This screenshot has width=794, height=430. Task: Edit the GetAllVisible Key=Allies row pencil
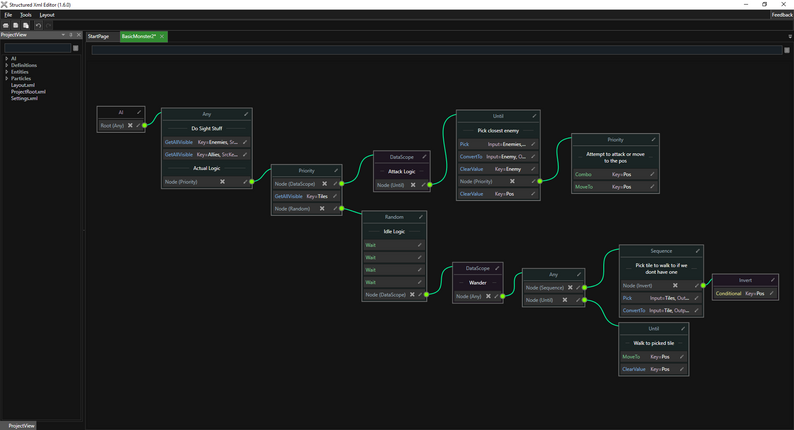click(245, 154)
